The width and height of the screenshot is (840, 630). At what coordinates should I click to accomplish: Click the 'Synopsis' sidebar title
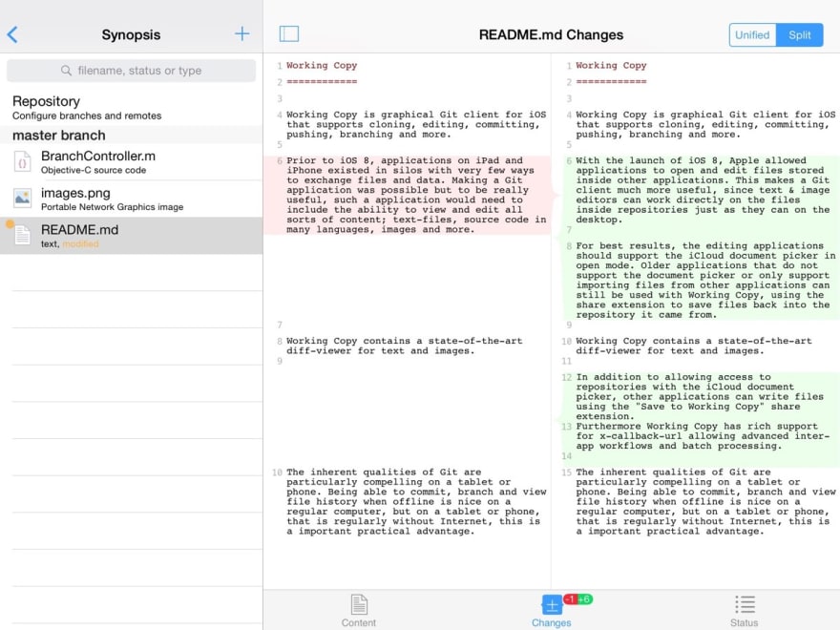pyautogui.click(x=132, y=34)
